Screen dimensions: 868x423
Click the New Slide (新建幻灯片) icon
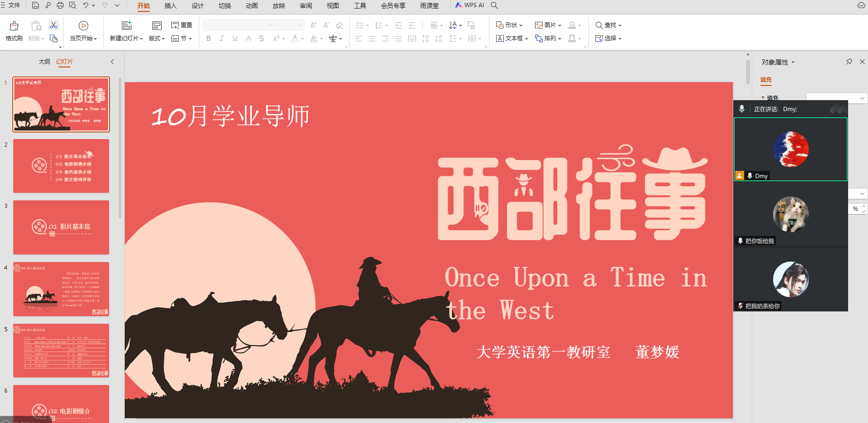[126, 26]
